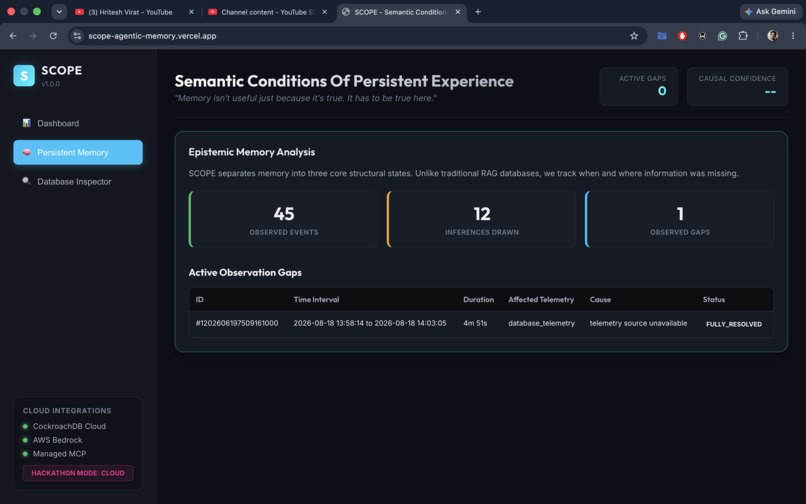Viewport: 806px width, 504px height.
Task: Bookmark this page with star icon
Action: click(634, 35)
